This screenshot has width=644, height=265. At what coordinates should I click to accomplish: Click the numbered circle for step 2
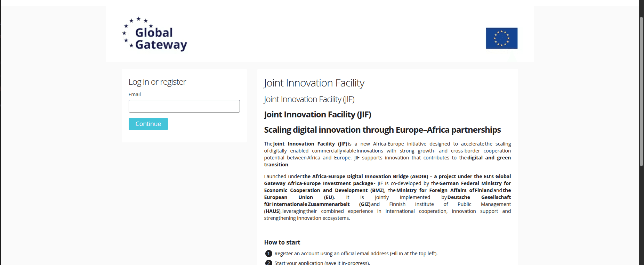[x=268, y=263]
